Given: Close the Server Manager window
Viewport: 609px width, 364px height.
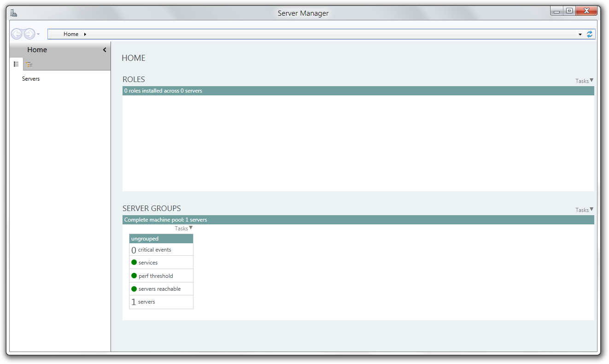Looking at the screenshot, I should pyautogui.click(x=586, y=12).
